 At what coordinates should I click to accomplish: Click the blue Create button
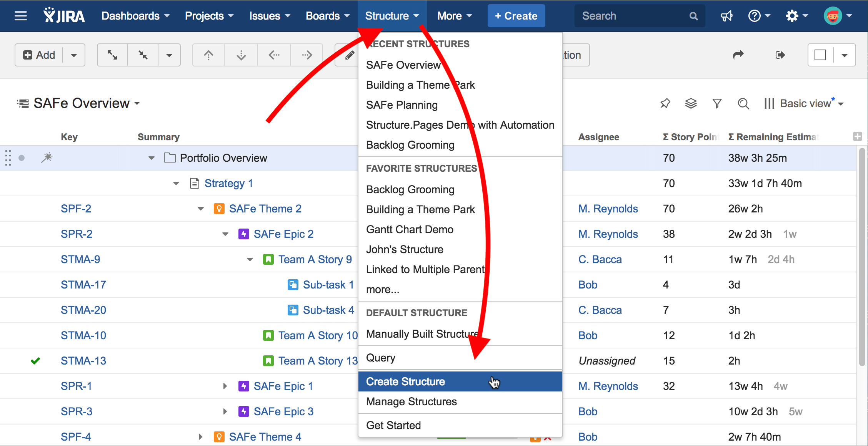tap(516, 16)
